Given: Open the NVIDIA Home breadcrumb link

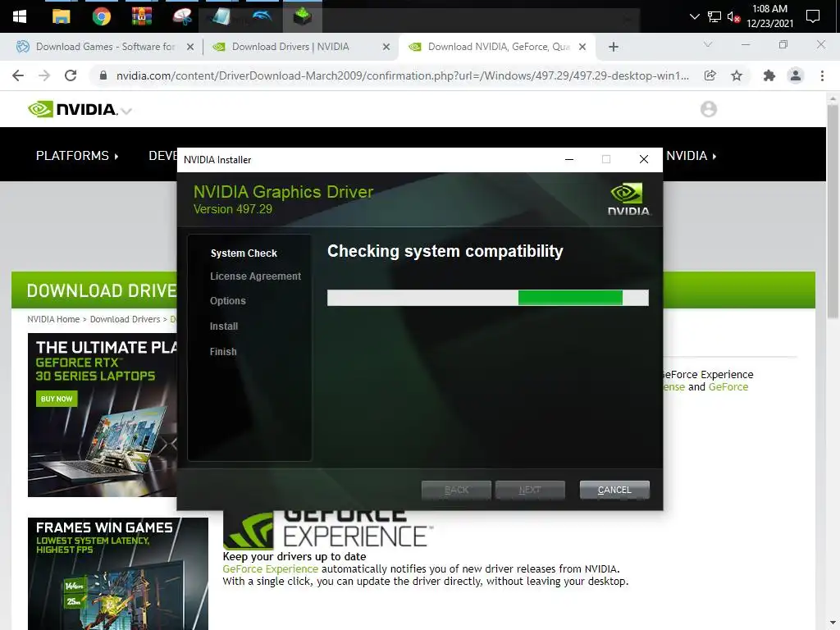Looking at the screenshot, I should (53, 319).
